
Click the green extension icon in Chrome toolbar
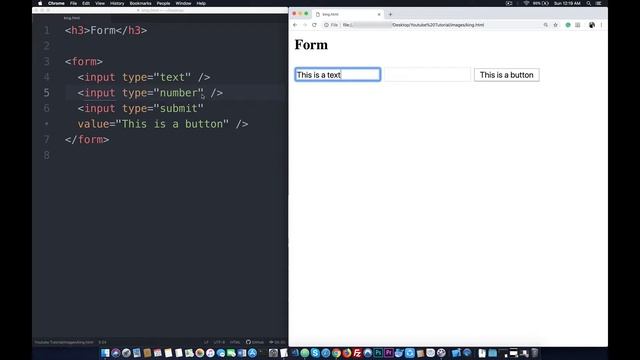pyautogui.click(x=568, y=25)
